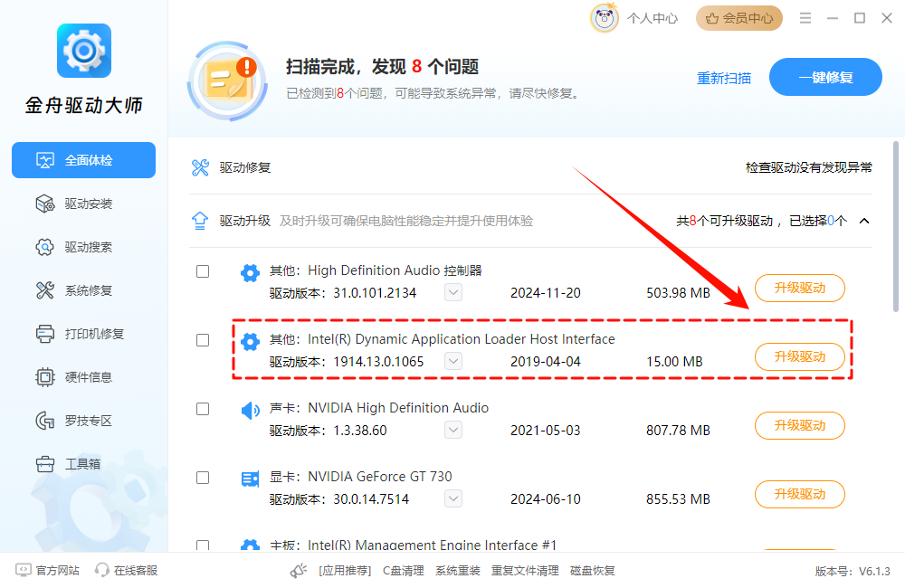Click the date 2024-11-20
905x588 pixels.
[x=546, y=293]
